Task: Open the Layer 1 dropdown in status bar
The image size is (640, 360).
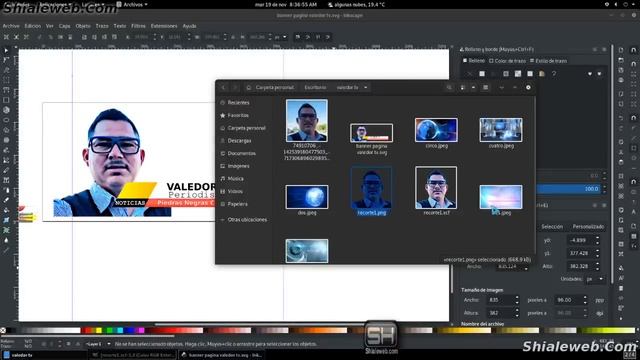Action: (98, 344)
